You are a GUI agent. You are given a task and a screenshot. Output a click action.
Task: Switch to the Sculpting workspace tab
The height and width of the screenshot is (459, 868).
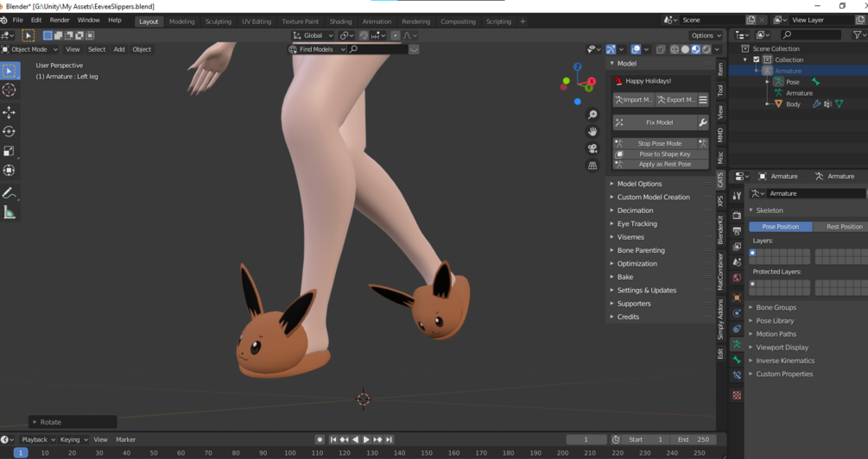click(219, 22)
